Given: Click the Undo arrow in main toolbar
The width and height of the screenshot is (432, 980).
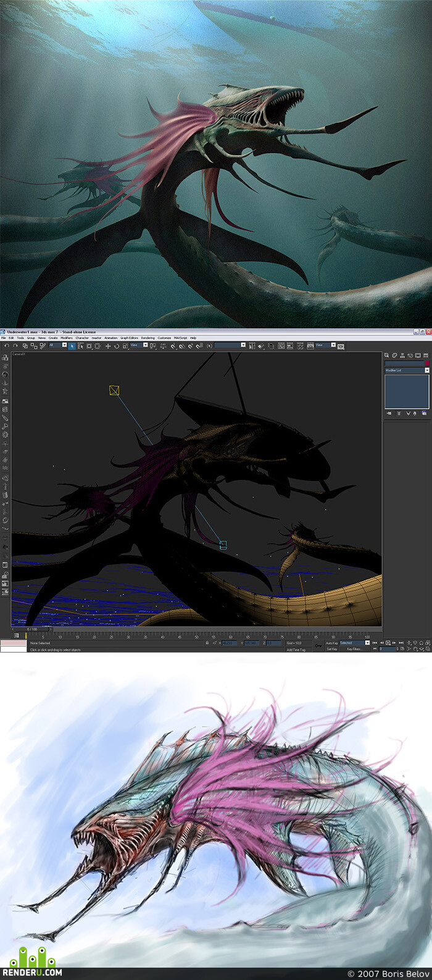Looking at the screenshot, I should click(6, 346).
